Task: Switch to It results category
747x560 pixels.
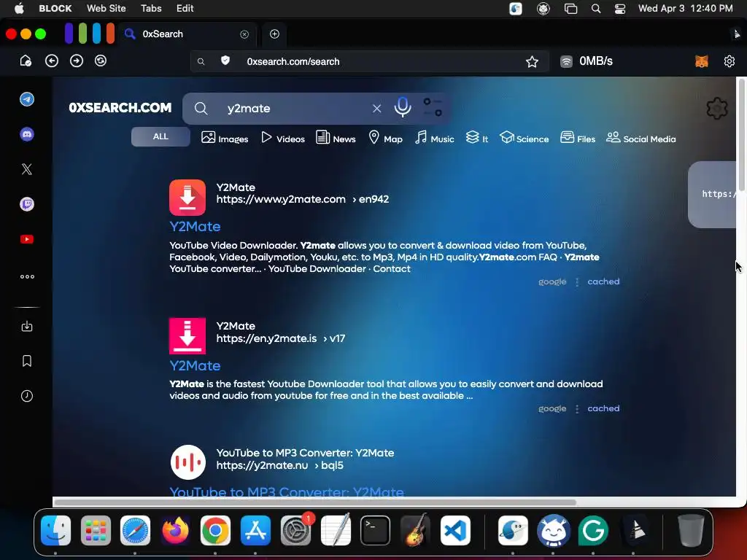Action: (477, 138)
